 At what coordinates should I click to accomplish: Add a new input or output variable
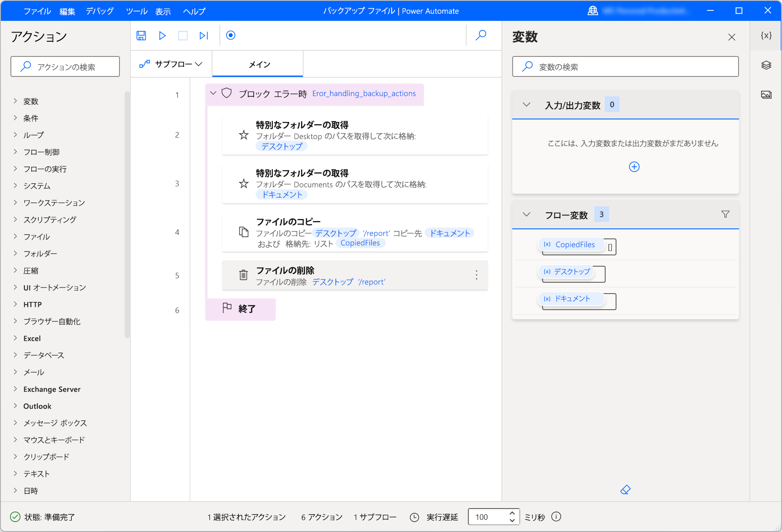[x=634, y=167]
